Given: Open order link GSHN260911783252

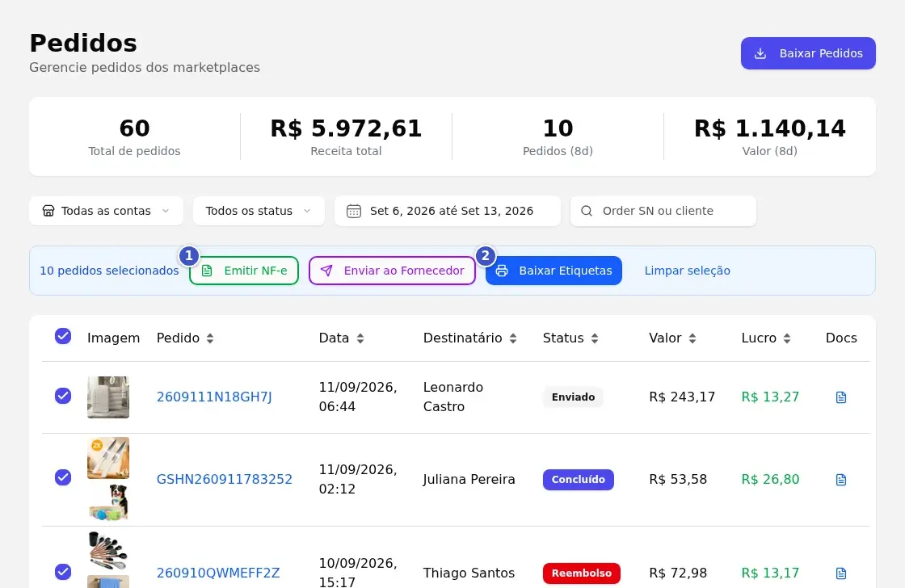Looking at the screenshot, I should pos(225,480).
